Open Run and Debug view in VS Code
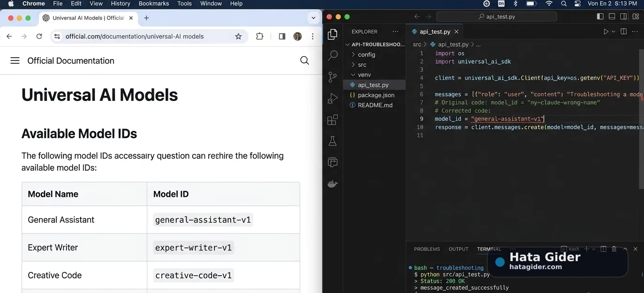Screen dimensions: 644x293 333,98
